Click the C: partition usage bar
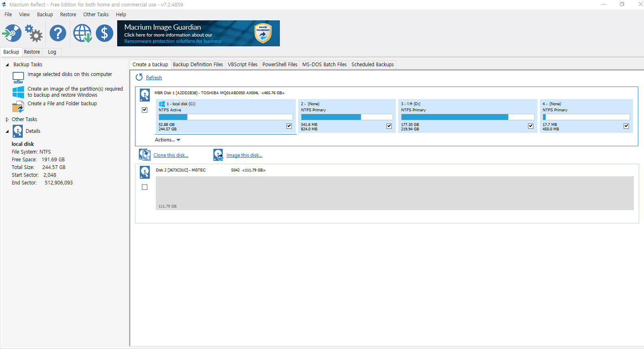 [x=225, y=117]
